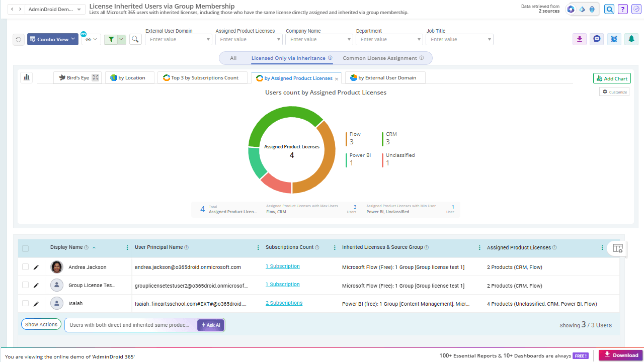
Task: Tick the select-all header checkbox
Action: tap(26, 248)
